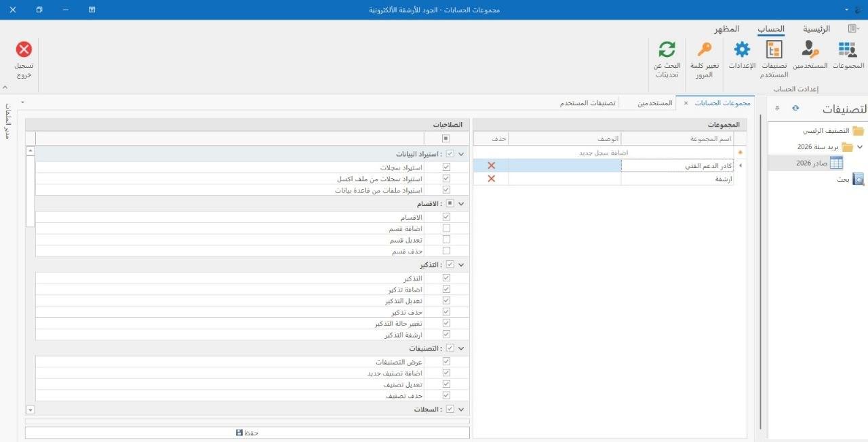Screen dimensions: 868x442
Task: Delete the ارشفة group with red X
Action: [x=492, y=178]
